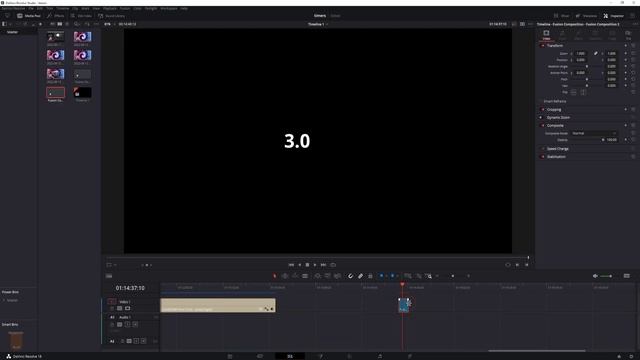The width and height of the screenshot is (640, 360).
Task: Toggle Position Lock icon
Action: point(370,276)
